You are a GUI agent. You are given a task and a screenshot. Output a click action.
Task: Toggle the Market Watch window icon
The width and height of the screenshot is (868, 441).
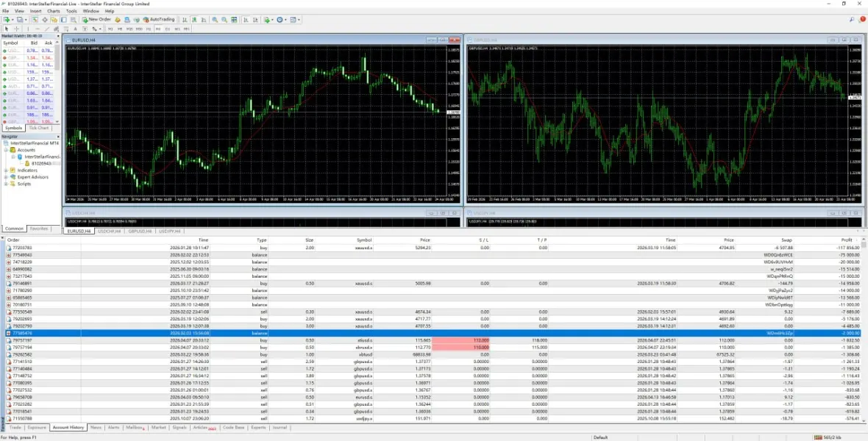coord(35,19)
